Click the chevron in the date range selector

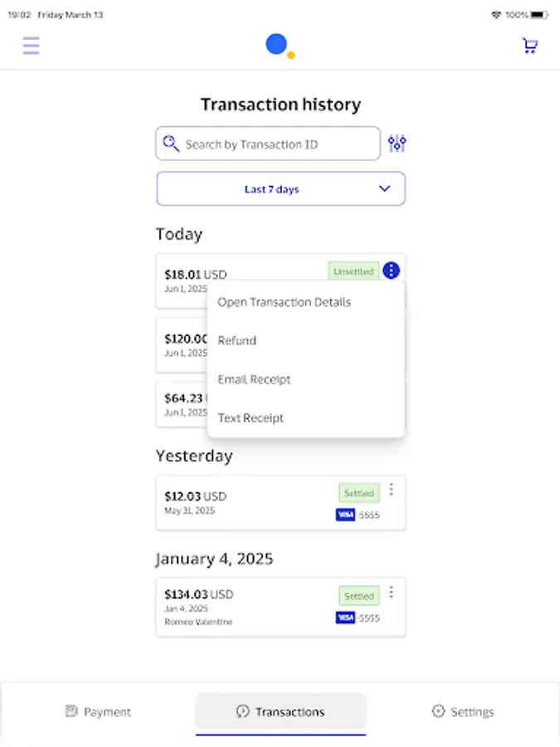(x=384, y=188)
